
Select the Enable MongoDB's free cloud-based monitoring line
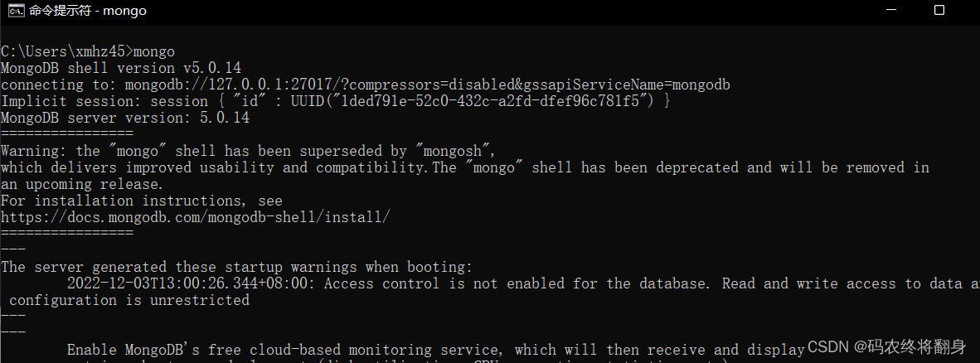click(x=435, y=349)
